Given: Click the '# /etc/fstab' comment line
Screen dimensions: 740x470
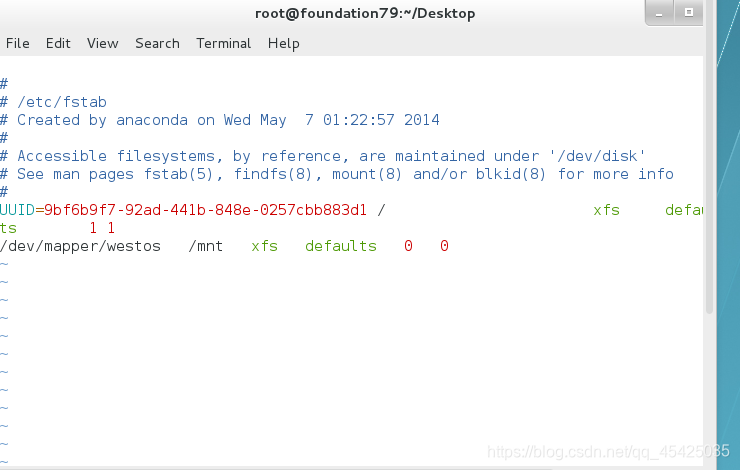Looking at the screenshot, I should pos(53,102).
